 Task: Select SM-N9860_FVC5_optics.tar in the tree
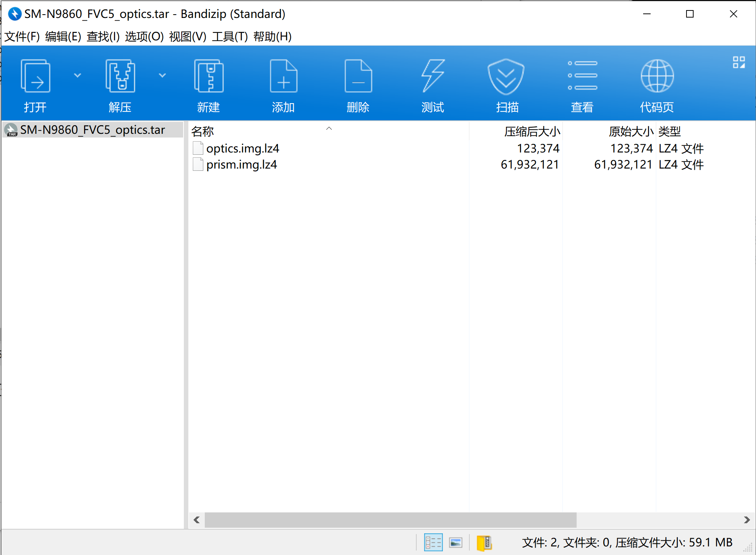tap(93, 130)
